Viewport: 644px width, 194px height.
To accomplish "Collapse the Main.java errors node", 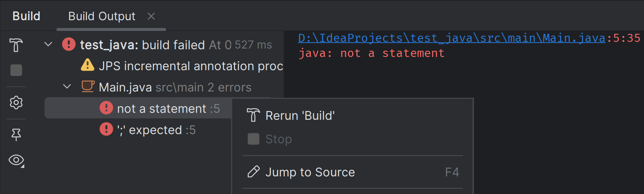I will 67,87.
